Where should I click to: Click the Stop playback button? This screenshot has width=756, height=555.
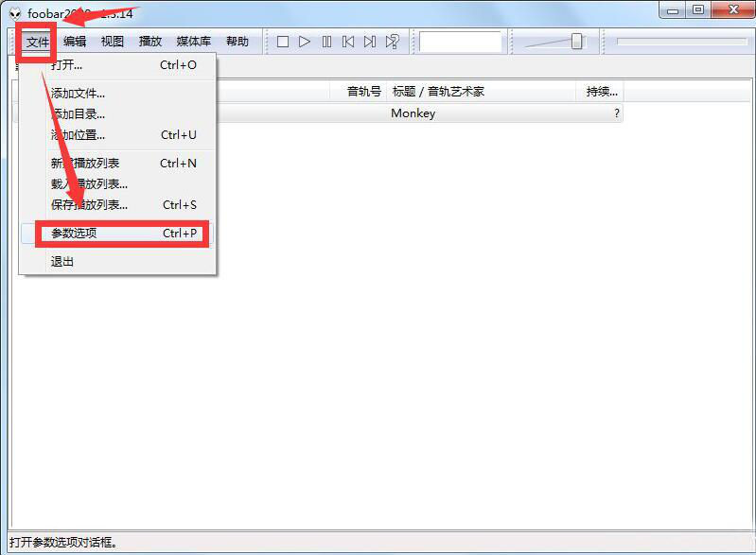click(283, 42)
